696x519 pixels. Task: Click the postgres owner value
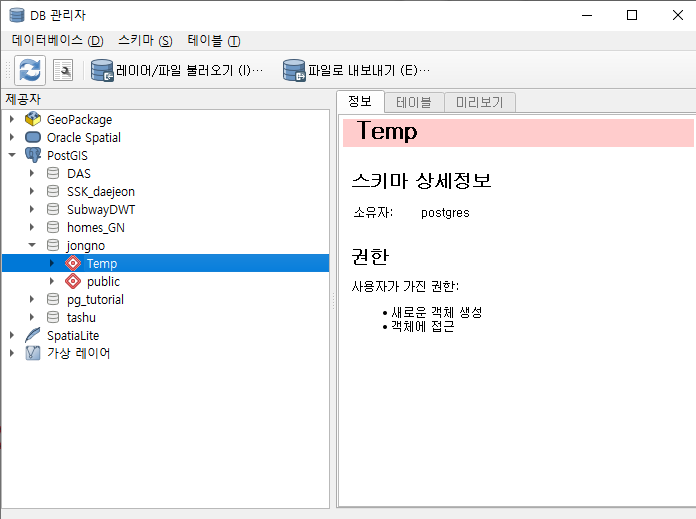[445, 213]
